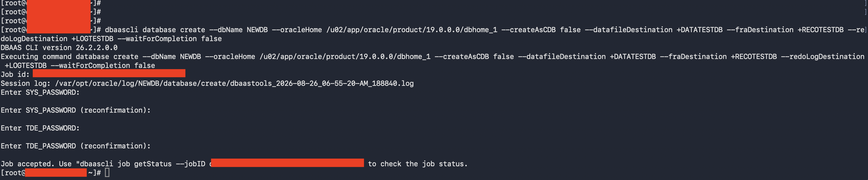Click the "Executing command database create" text
868x180 pixels.
pyautogui.click(x=69, y=57)
